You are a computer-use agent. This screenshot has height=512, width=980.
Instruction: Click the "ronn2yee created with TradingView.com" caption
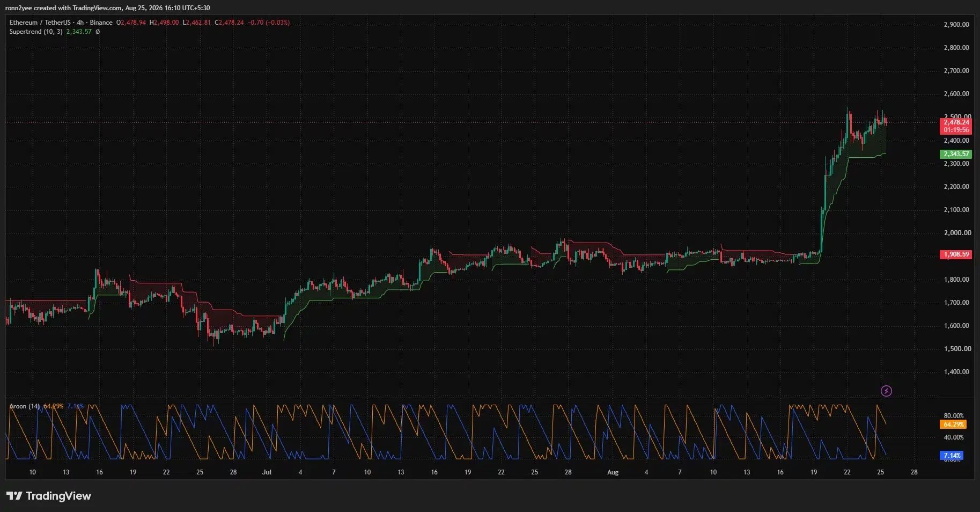[63, 8]
